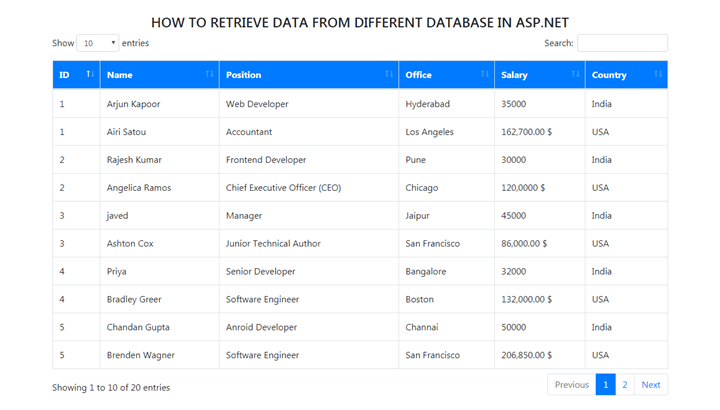Screen dimensions: 720x410
Task: Open page 2 of the table
Action: point(625,385)
